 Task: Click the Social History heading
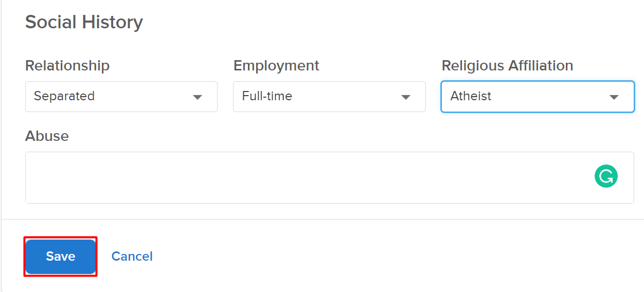[84, 22]
